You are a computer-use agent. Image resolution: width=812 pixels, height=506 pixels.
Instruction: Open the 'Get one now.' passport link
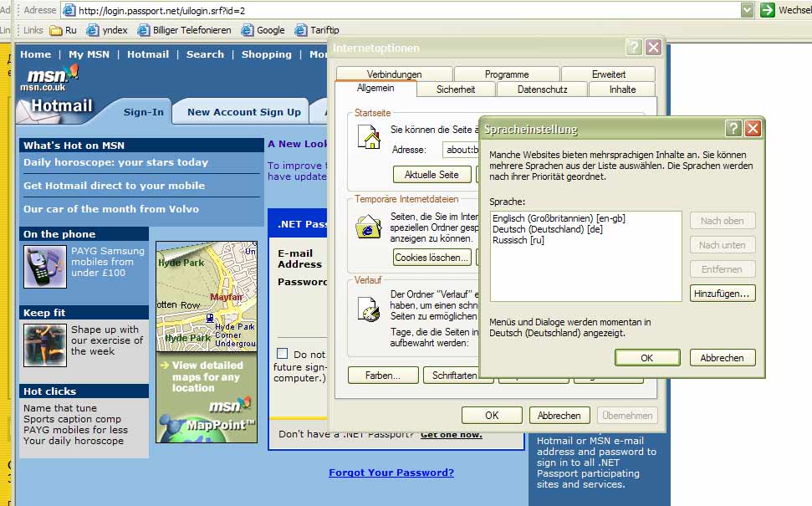[x=452, y=434]
